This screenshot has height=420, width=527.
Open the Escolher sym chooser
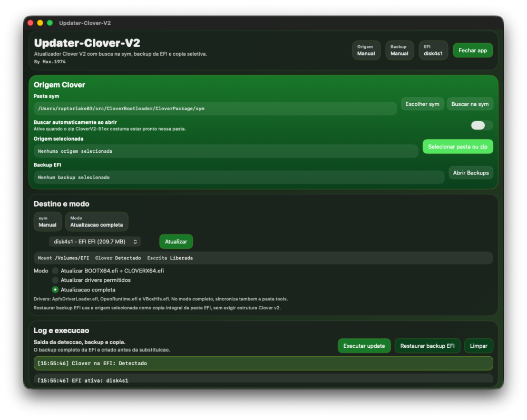click(422, 104)
